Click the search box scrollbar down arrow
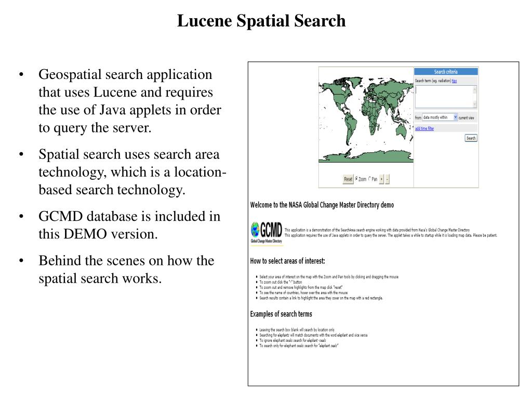 [x=475, y=104]
